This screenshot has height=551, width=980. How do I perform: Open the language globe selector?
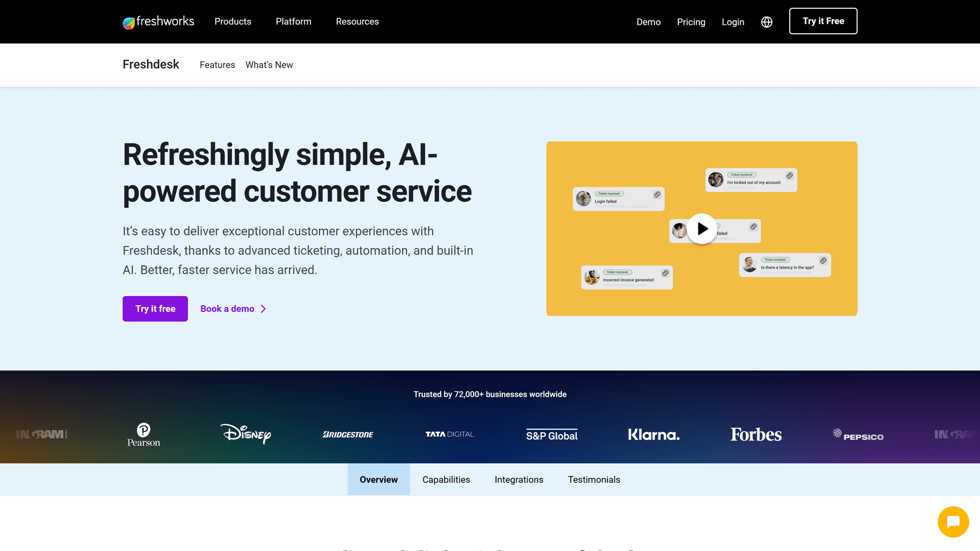coord(767,22)
